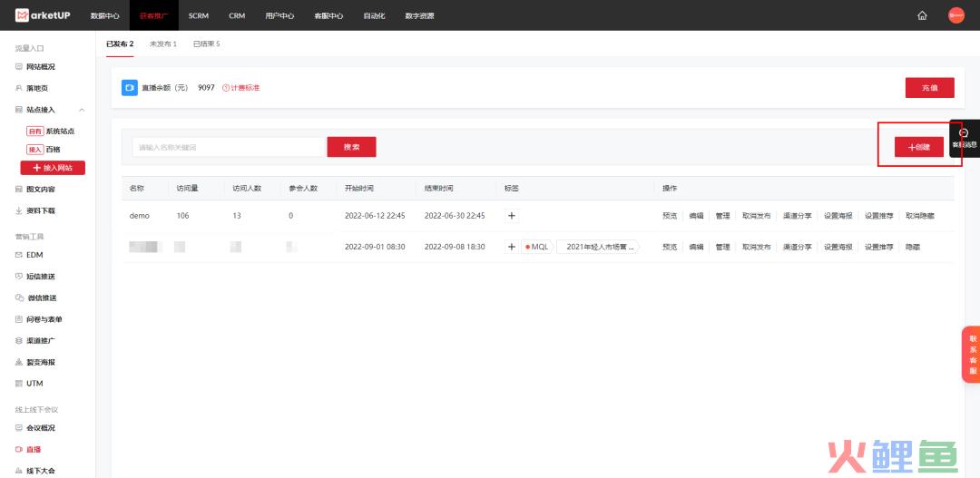Click 管理 on the demo row
980x478 pixels.
pos(722,216)
